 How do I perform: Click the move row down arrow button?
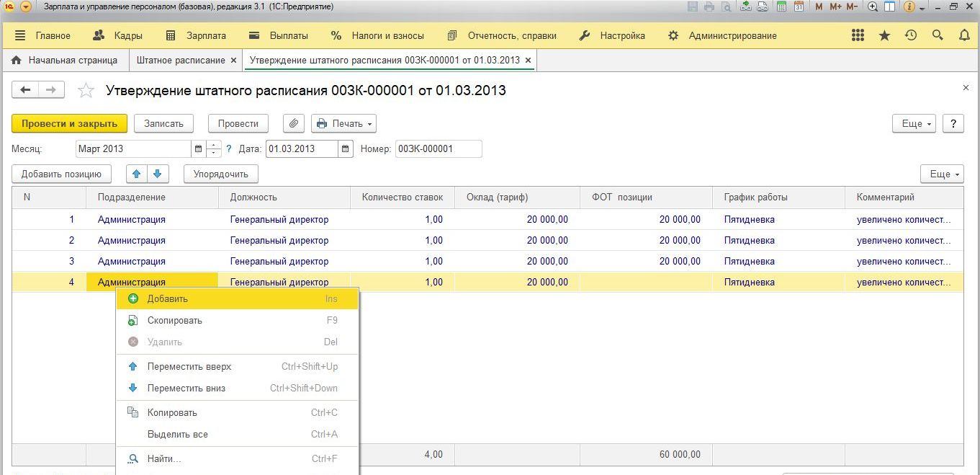[x=158, y=174]
